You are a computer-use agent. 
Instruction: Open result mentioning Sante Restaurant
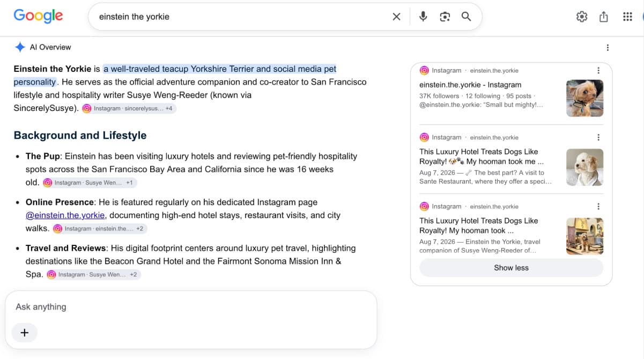coord(482,156)
